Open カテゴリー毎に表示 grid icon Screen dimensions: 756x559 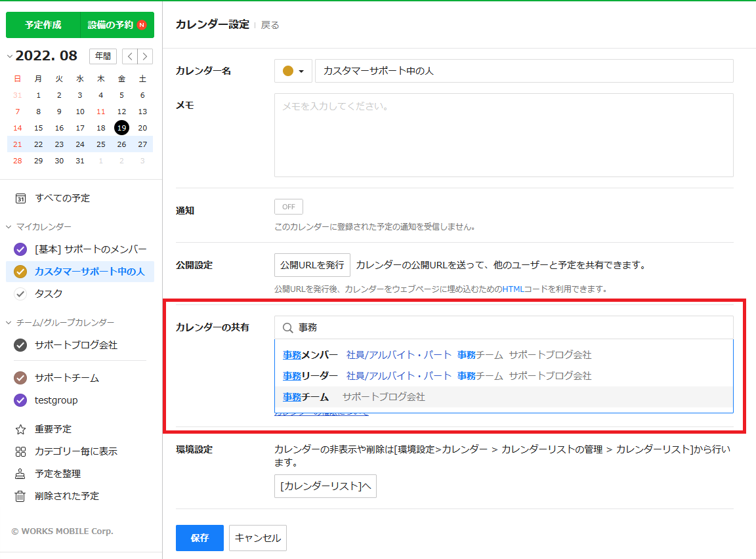(20, 451)
